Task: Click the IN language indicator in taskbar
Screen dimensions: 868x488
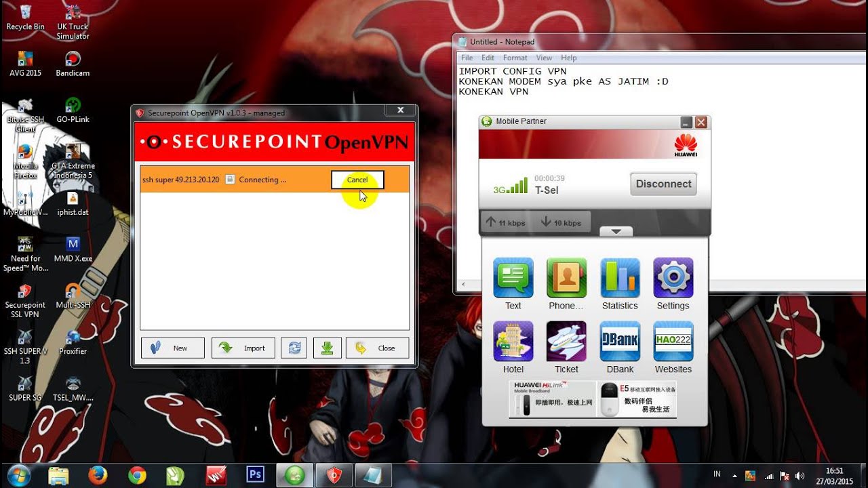Action: click(717, 474)
